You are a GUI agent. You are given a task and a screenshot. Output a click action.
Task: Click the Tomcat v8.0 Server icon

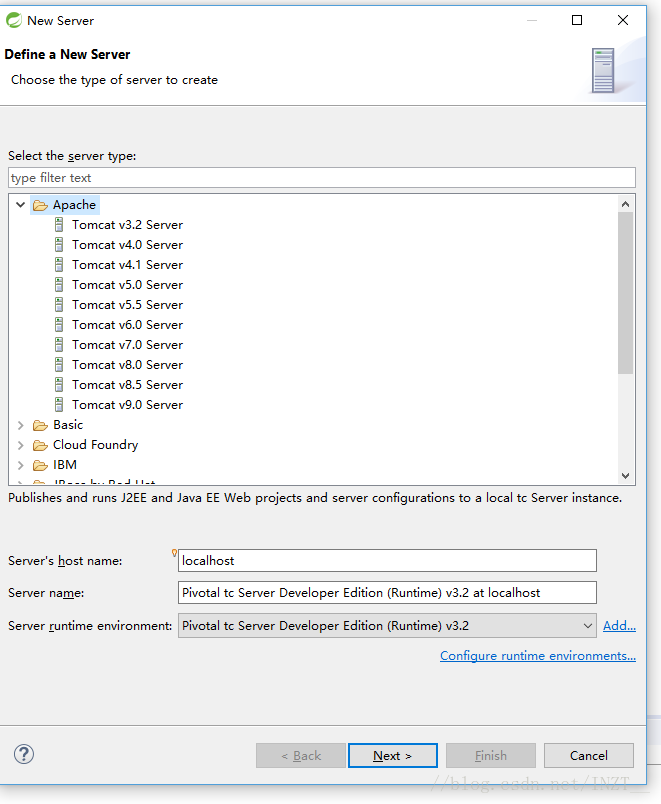coord(59,365)
